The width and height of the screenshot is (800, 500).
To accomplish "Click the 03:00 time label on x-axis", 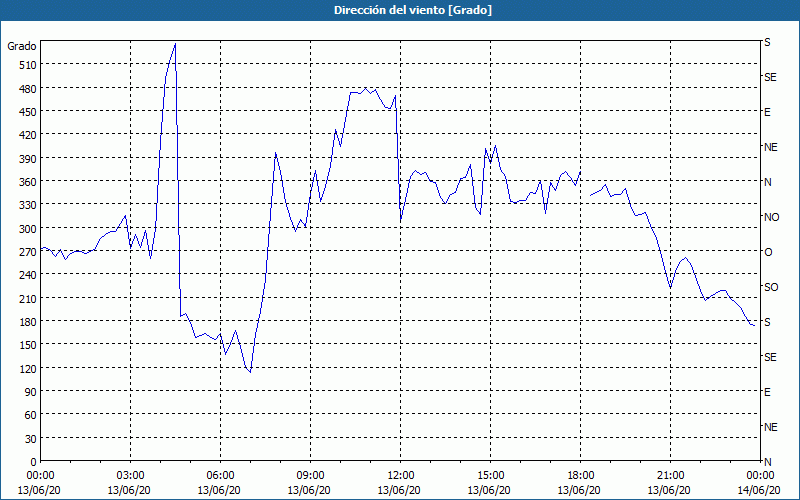I will coord(130,476).
